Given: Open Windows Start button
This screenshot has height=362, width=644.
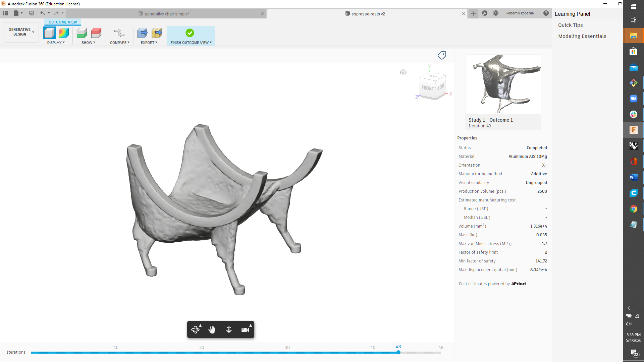Looking at the screenshot, I should (633, 7).
